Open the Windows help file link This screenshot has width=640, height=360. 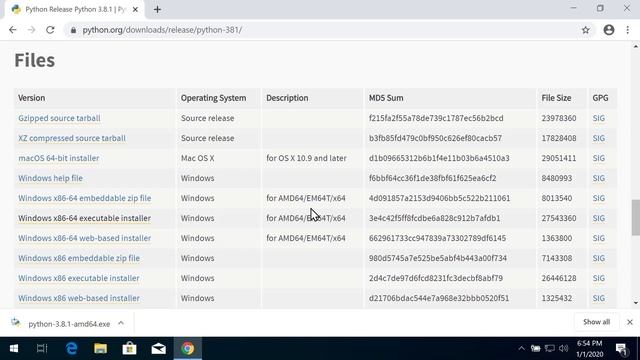pos(50,178)
